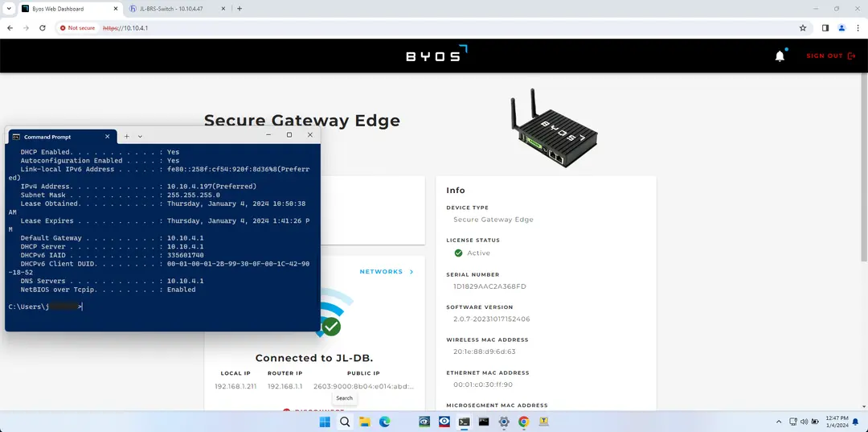
Task: Click the public IP 2603:9000 value
Action: pos(364,387)
